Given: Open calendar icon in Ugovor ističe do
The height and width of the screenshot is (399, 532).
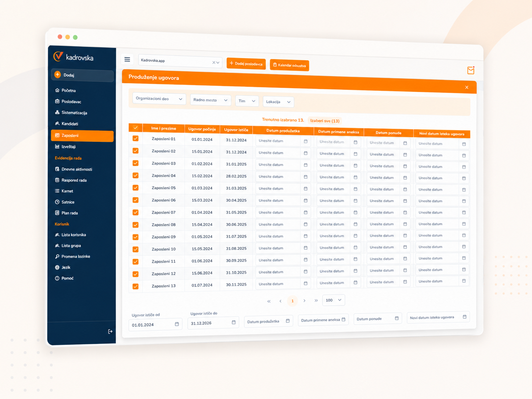Looking at the screenshot, I should coord(234,322).
